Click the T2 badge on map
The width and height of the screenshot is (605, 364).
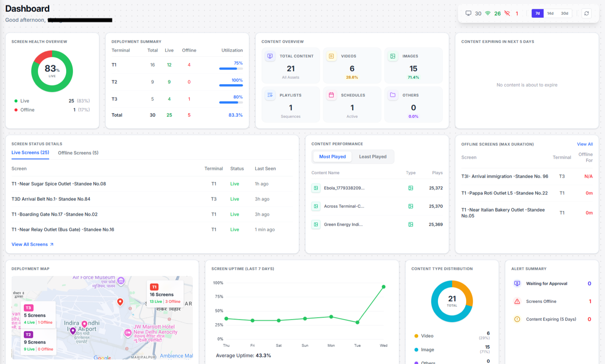tap(29, 335)
